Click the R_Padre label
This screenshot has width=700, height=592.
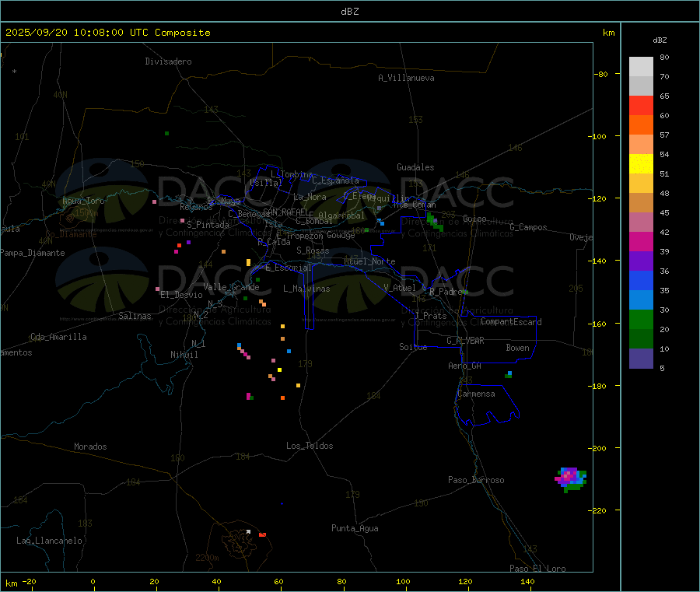click(x=446, y=292)
